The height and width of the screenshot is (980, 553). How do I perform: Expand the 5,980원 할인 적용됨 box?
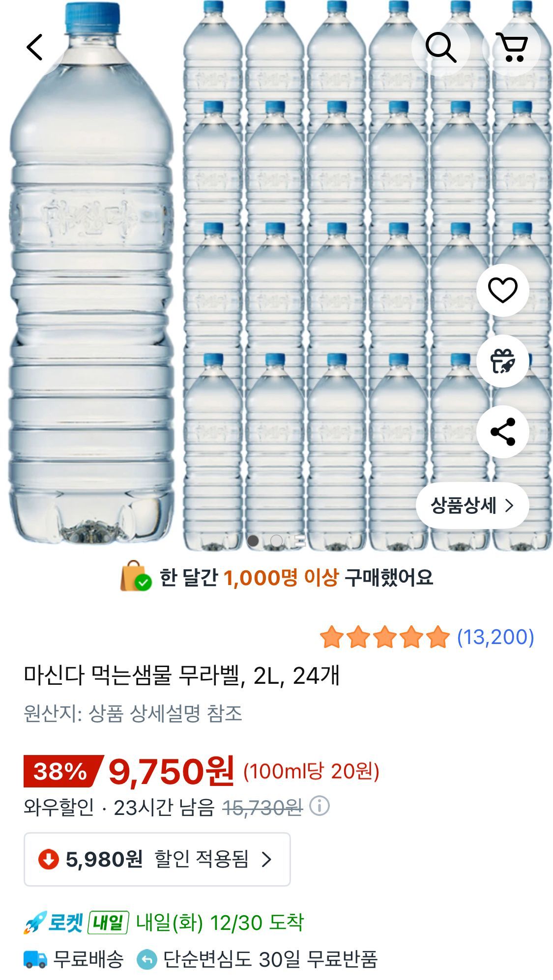tap(157, 859)
